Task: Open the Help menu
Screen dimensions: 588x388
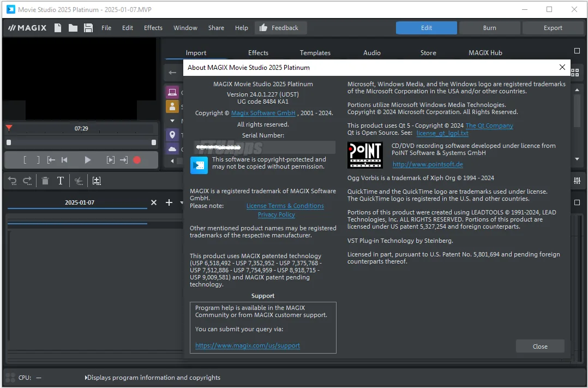Action: click(x=242, y=28)
